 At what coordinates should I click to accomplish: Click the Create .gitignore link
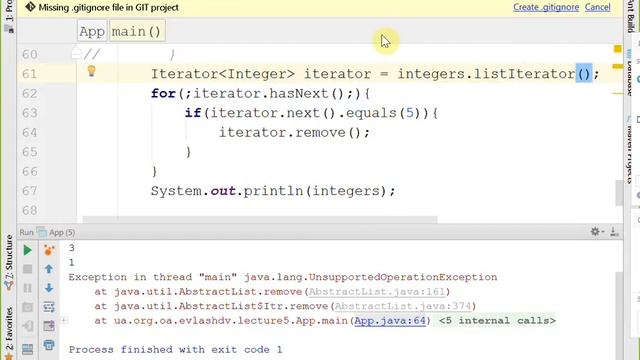tap(546, 7)
